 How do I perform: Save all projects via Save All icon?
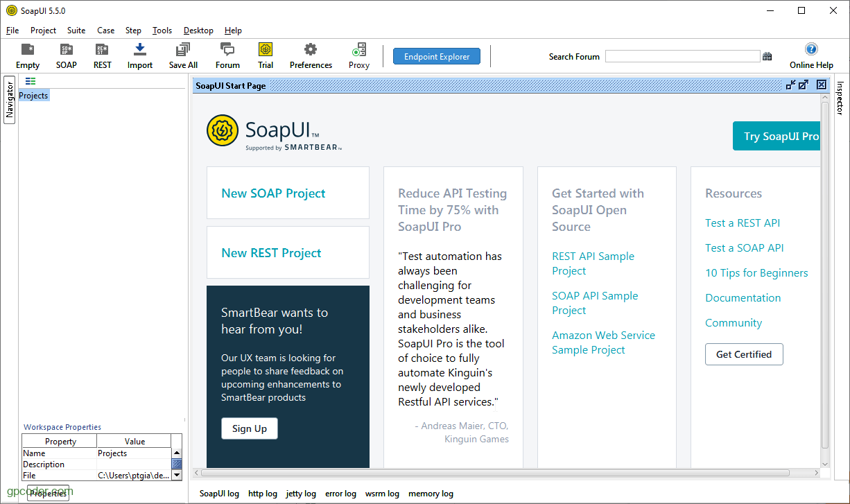pos(182,55)
